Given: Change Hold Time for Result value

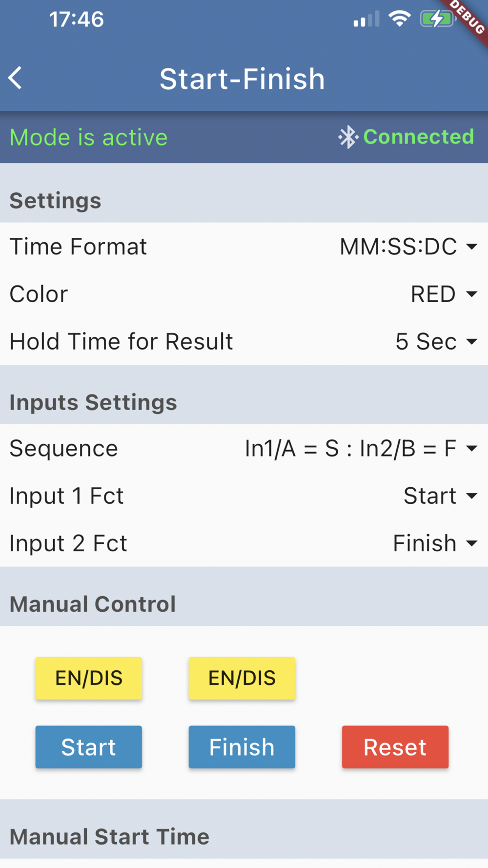Looking at the screenshot, I should click(x=436, y=341).
